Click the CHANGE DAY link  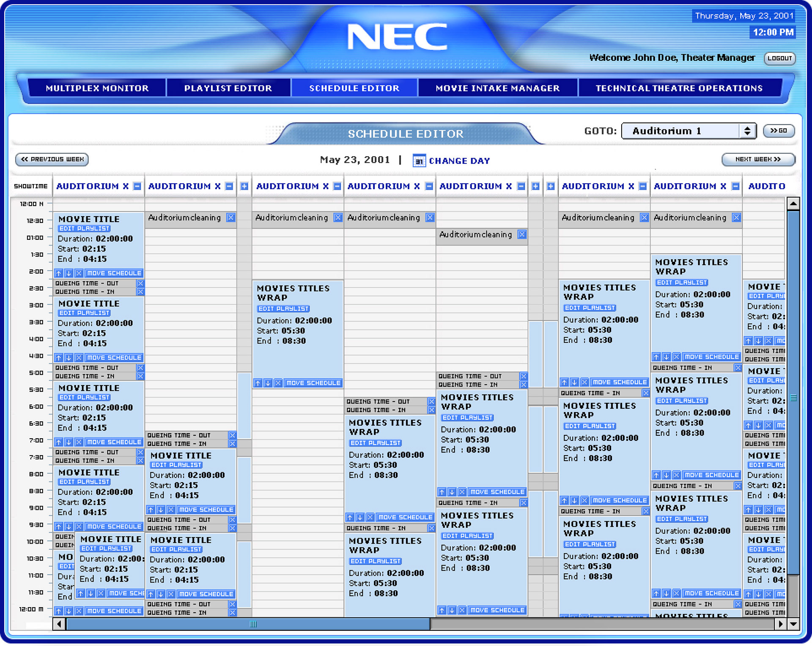(459, 161)
